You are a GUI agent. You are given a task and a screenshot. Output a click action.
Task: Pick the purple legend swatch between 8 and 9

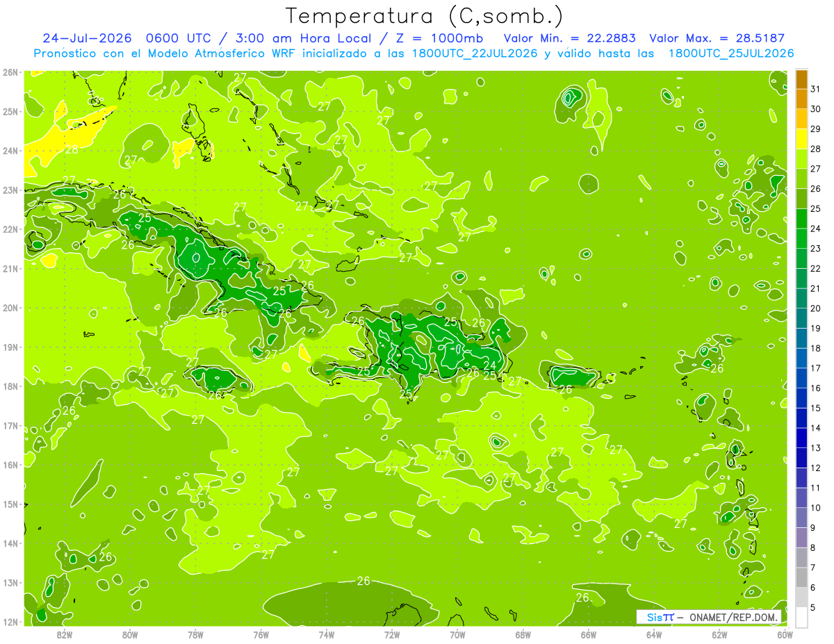tap(801, 538)
